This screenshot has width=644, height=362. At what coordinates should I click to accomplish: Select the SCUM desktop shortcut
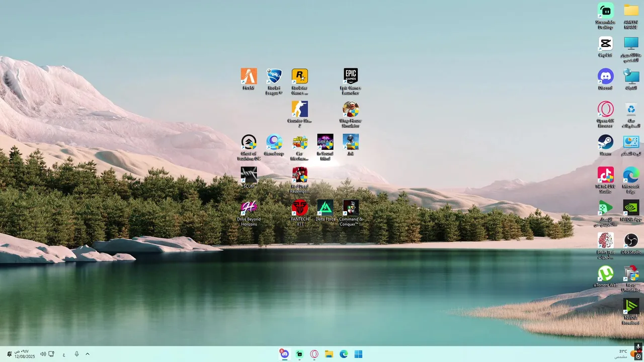coord(249,177)
